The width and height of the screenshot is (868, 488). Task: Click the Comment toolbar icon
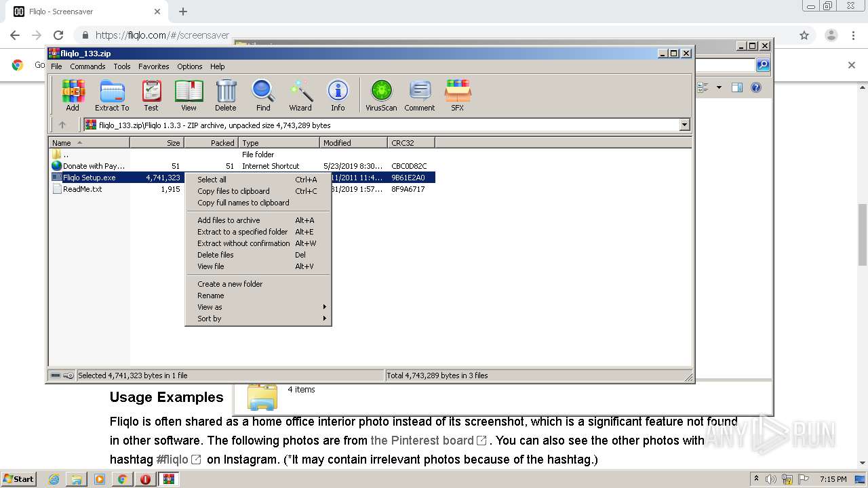(420, 95)
